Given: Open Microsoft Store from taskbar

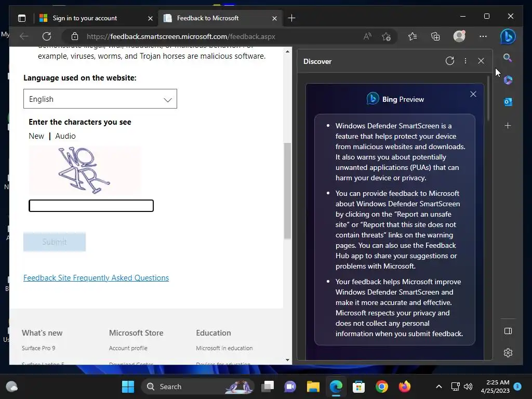Looking at the screenshot, I should pyautogui.click(x=358, y=387).
